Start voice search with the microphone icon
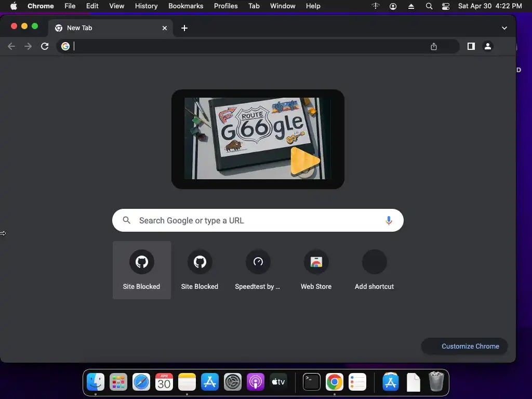This screenshot has height=399, width=532. pos(389,220)
